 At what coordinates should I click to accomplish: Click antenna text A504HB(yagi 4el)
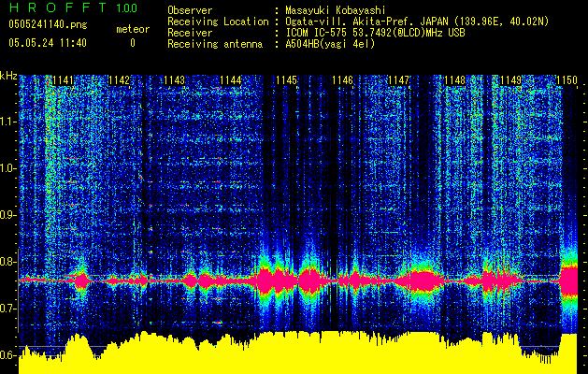(x=330, y=44)
